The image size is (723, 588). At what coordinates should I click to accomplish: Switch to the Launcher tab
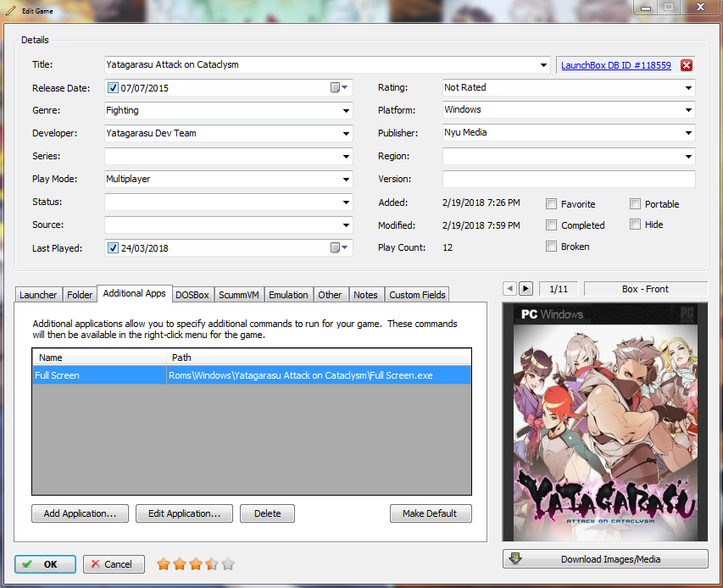38,295
